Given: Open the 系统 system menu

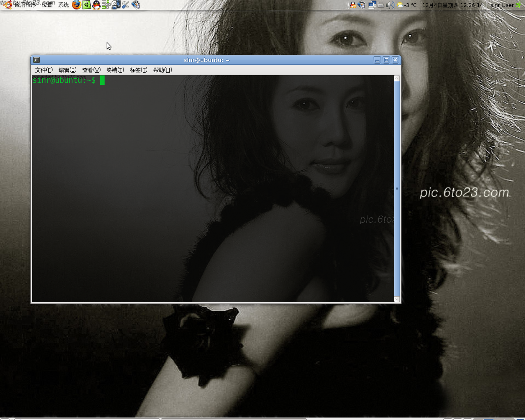Looking at the screenshot, I should (x=64, y=5).
